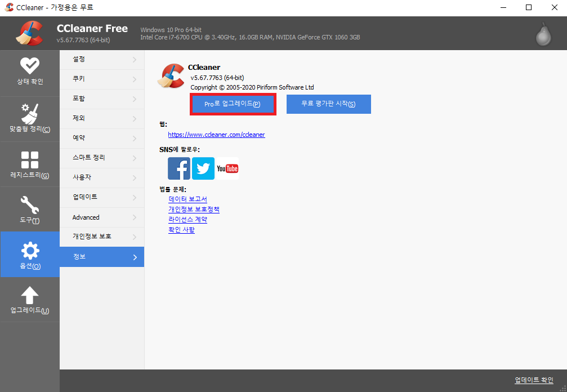Open the 쿠키 cookies menu item
Viewport: 567px width, 392px height.
(102, 79)
